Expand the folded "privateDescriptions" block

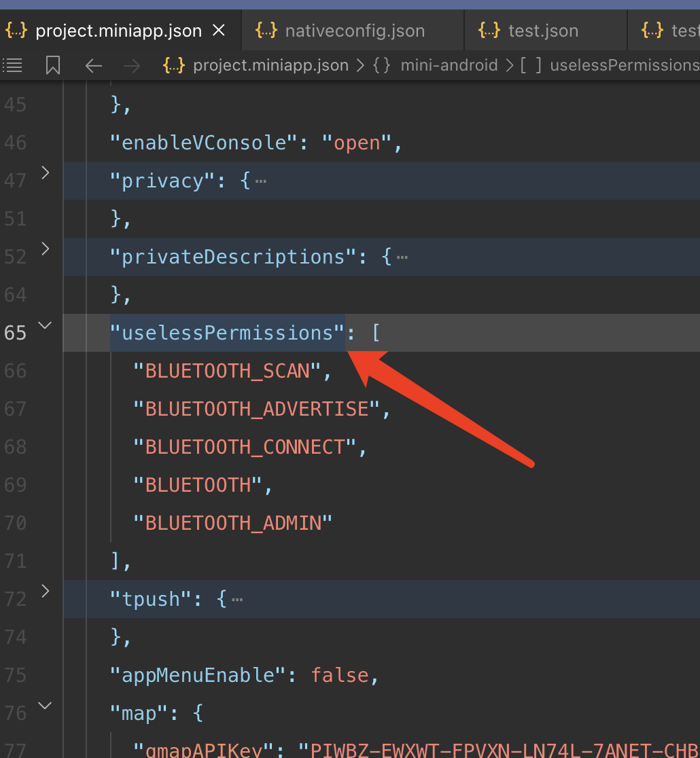tap(46, 249)
